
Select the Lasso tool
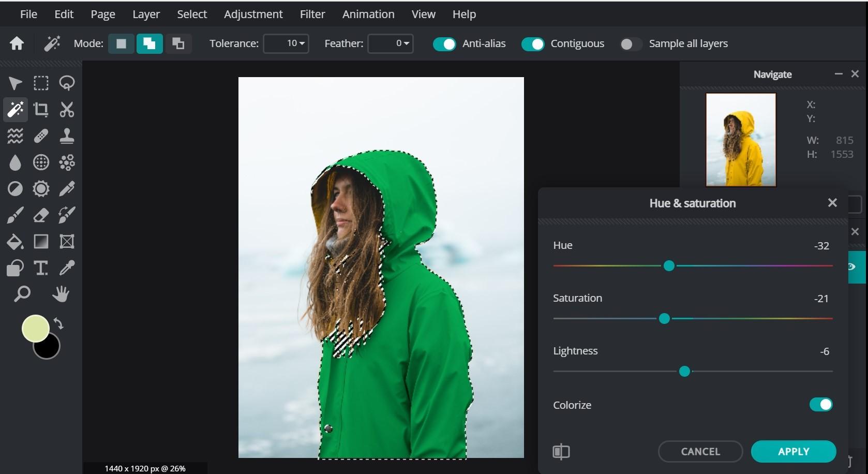pyautogui.click(x=67, y=83)
